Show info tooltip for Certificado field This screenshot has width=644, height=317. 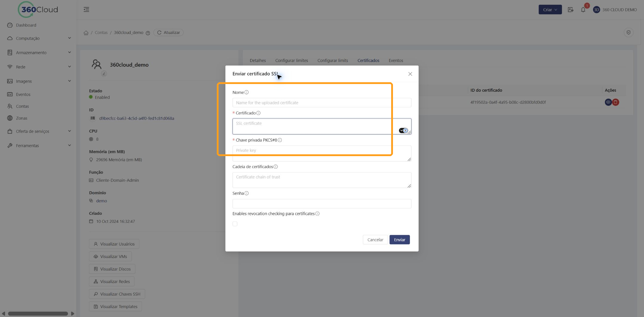pos(258,113)
